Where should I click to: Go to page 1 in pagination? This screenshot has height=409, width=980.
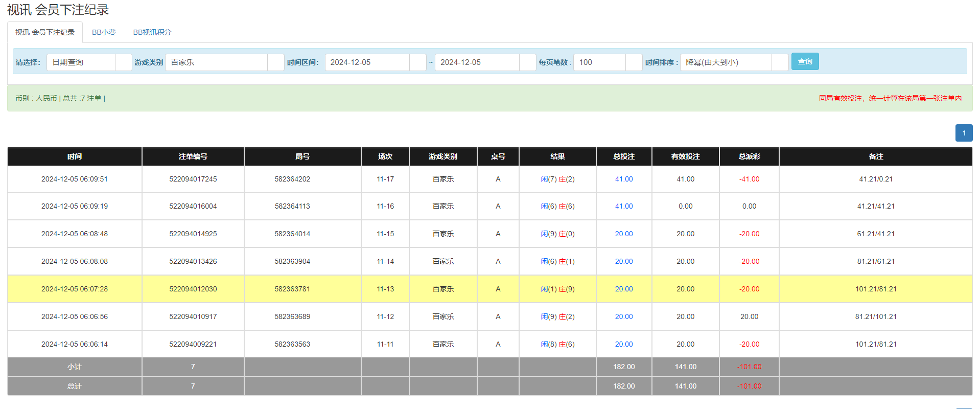pos(964,133)
